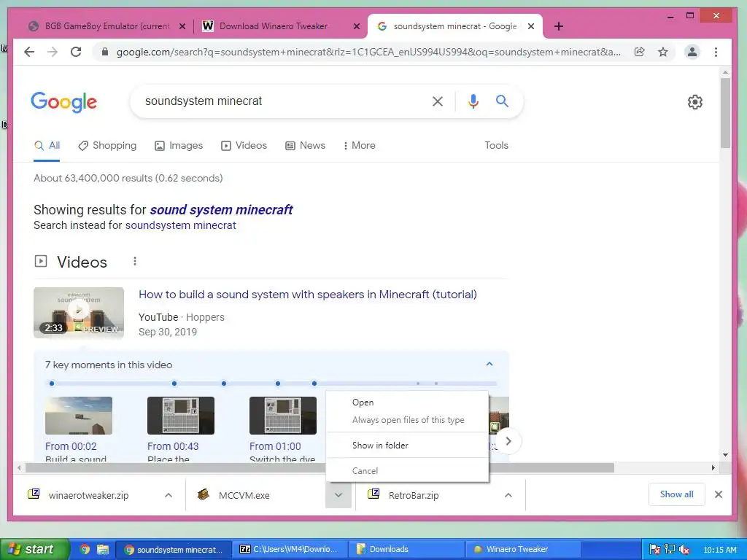Open Videos section three-dot options
The width and height of the screenshot is (747, 560).
(x=135, y=261)
